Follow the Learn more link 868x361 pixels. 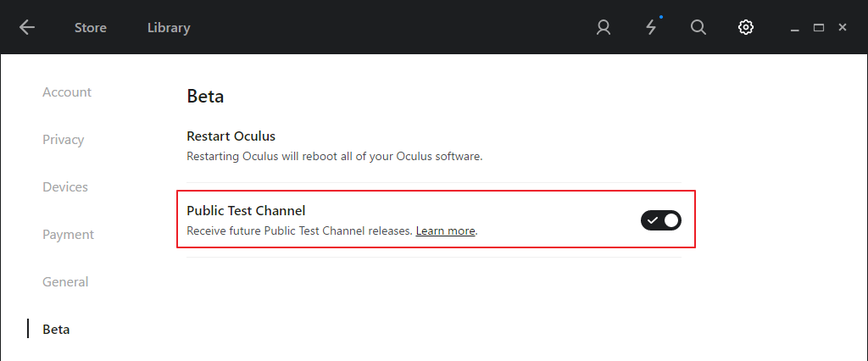pos(445,230)
